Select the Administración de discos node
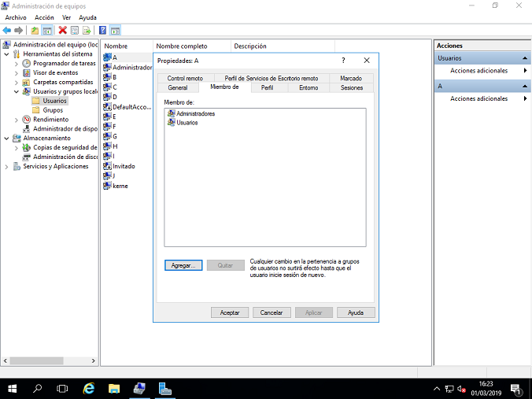 [x=65, y=157]
